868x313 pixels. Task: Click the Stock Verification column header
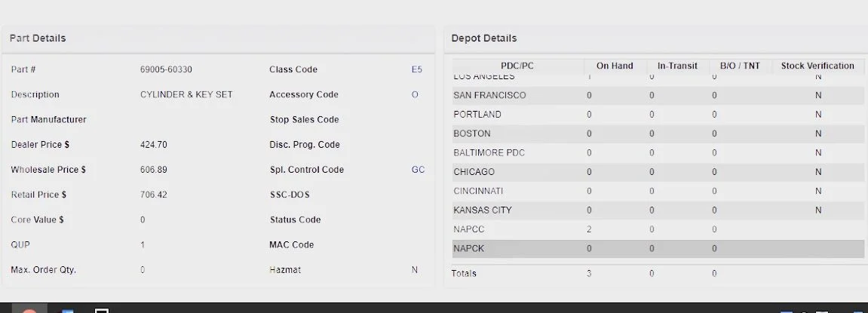tap(817, 66)
